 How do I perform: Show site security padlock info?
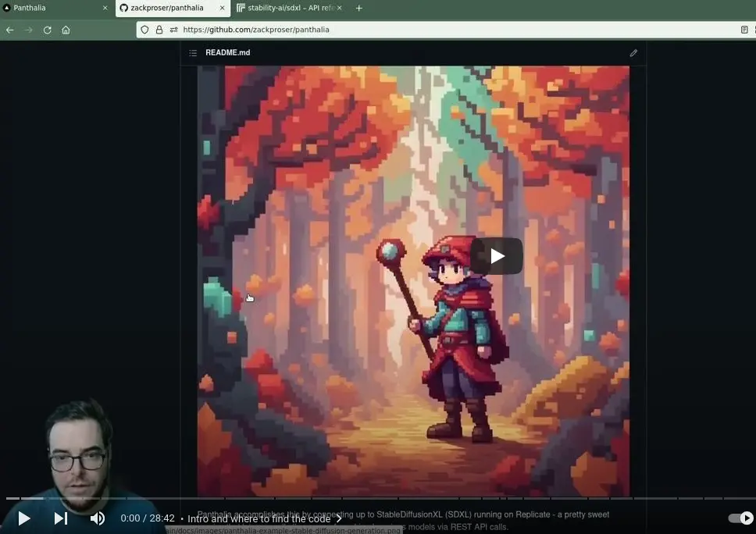tap(159, 30)
